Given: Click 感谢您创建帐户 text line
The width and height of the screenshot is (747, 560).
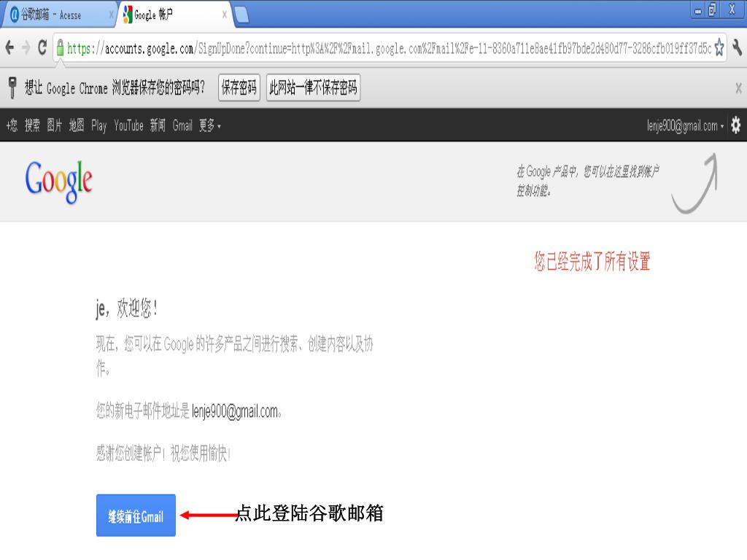Looking at the screenshot, I should 163,454.
